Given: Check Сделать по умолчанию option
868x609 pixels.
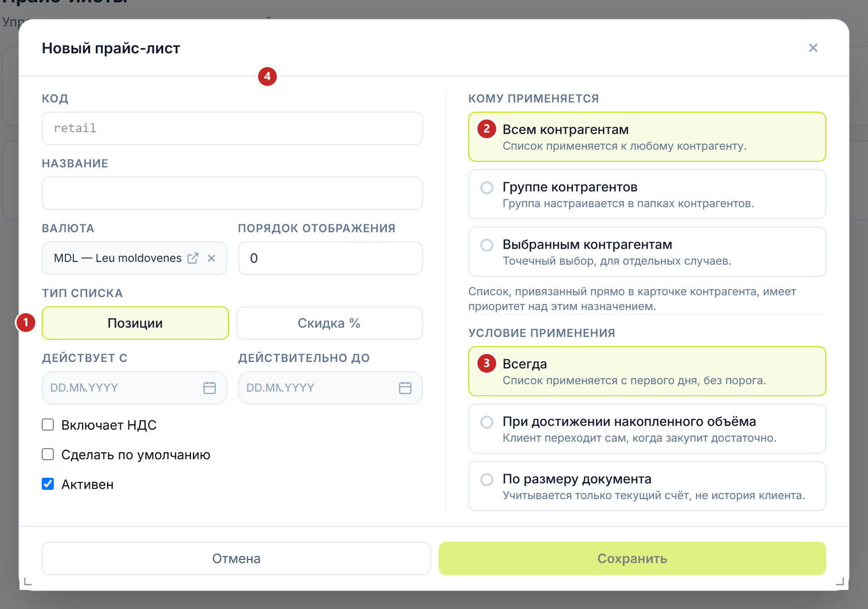Looking at the screenshot, I should 48,455.
